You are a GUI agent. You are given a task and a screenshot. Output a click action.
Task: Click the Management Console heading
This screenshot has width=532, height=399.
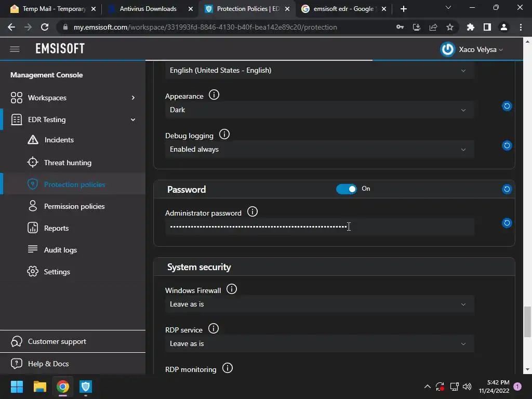click(x=46, y=75)
